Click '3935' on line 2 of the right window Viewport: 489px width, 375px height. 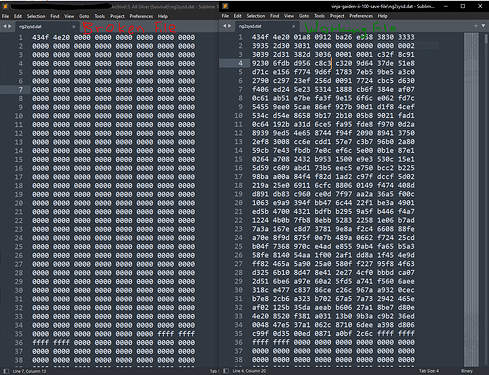tap(260, 46)
